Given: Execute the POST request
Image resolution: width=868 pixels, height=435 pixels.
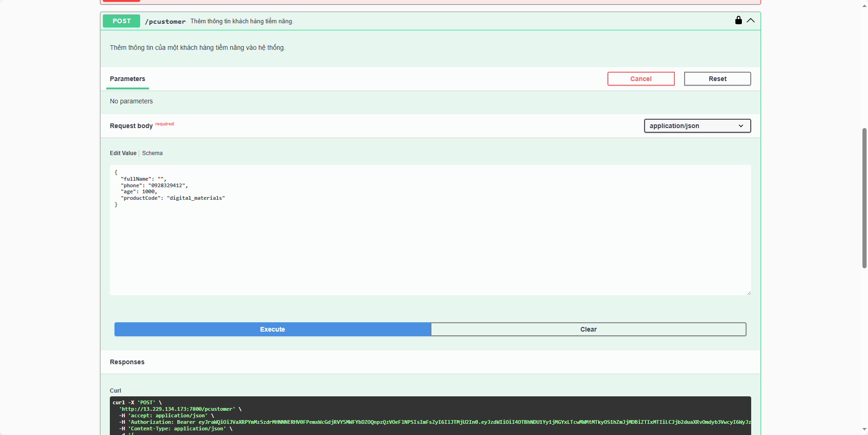Looking at the screenshot, I should click(x=272, y=329).
